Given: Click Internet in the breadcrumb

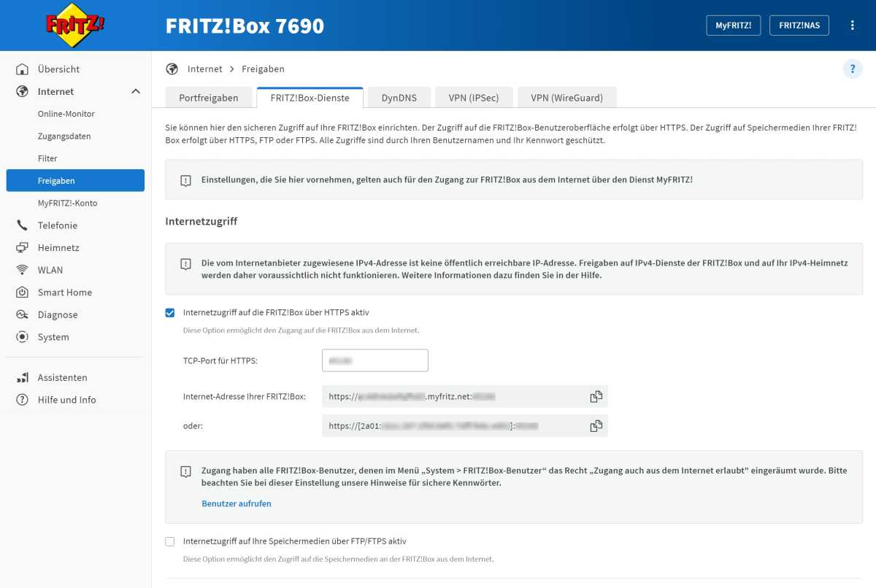Looking at the screenshot, I should [205, 69].
